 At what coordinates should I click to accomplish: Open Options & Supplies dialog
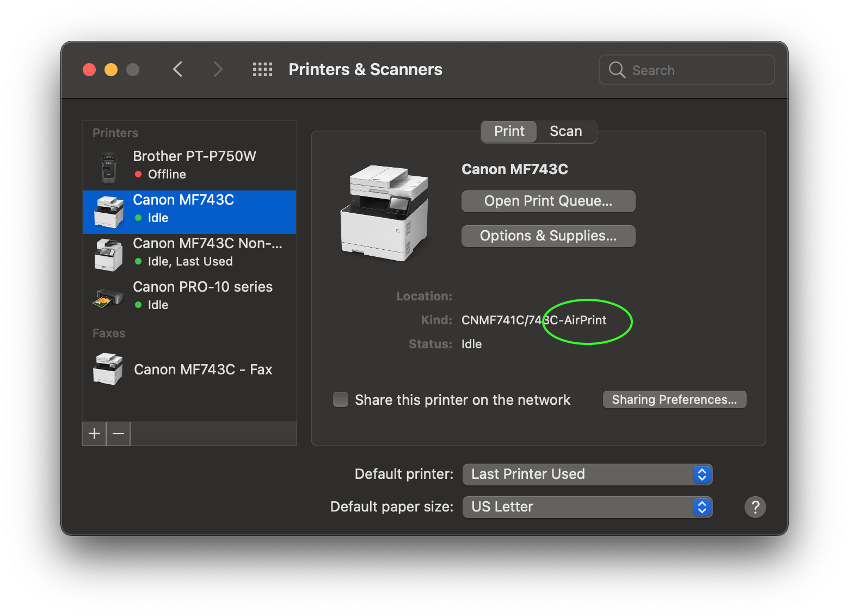coord(548,236)
